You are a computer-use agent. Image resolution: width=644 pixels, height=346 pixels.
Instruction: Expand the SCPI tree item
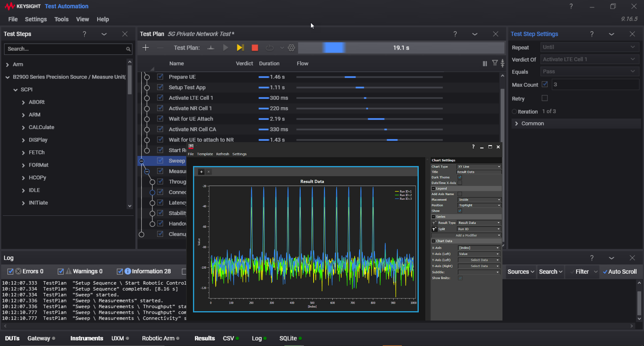point(15,90)
